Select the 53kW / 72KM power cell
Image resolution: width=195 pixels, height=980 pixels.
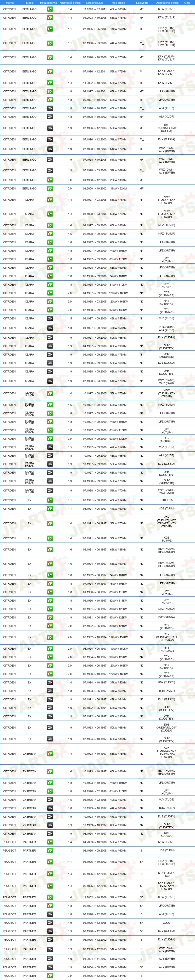click(118, 83)
